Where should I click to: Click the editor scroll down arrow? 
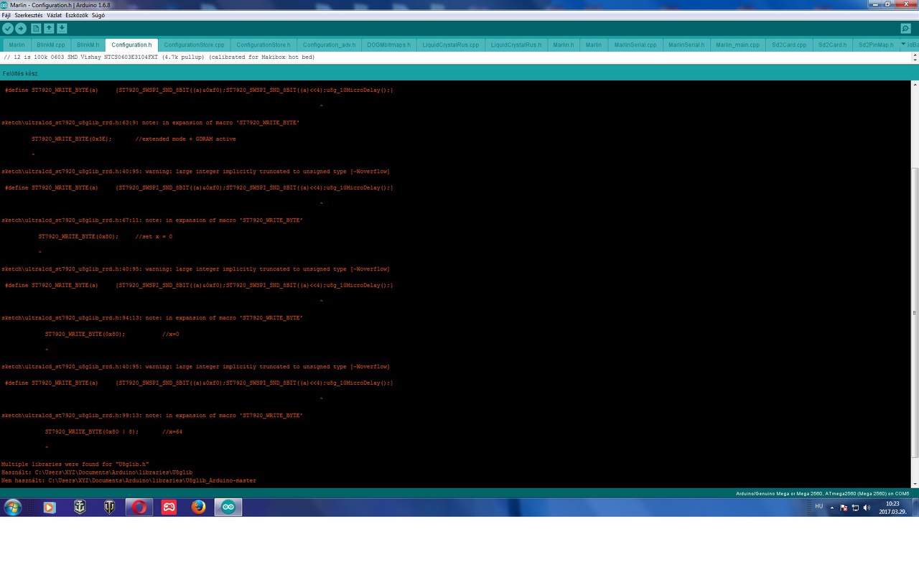coord(915,60)
